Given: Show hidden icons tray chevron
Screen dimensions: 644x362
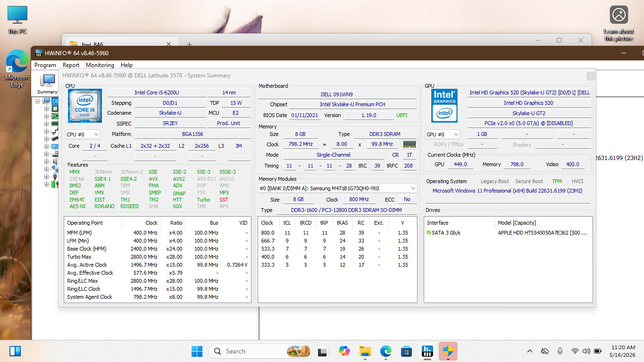Looking at the screenshot, I should click(x=530, y=351).
